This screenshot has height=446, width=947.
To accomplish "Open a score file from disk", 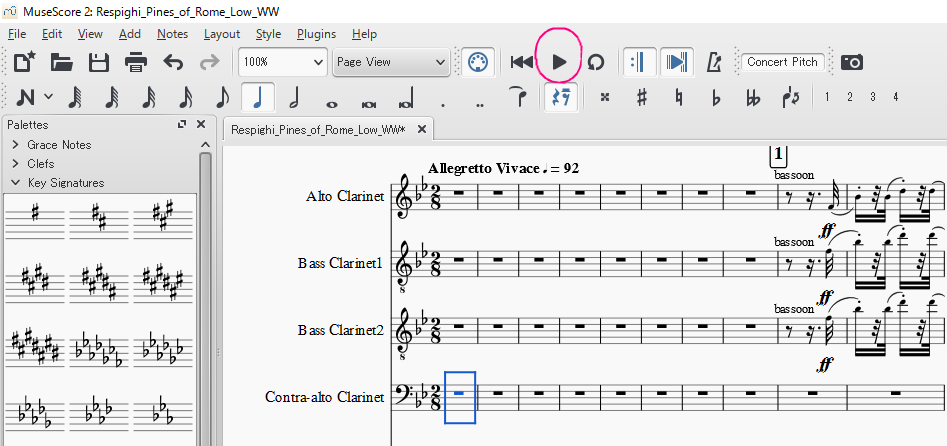I will 62,62.
